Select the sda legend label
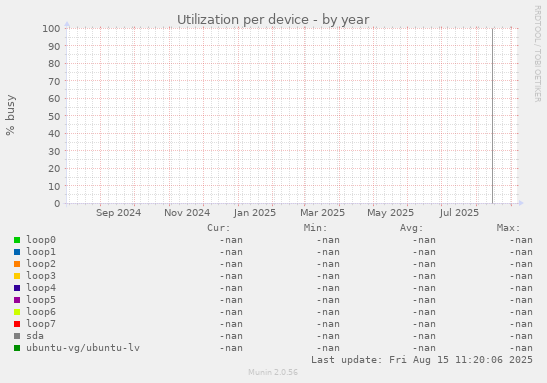Screen dimensions: 547x383 (x=35, y=336)
